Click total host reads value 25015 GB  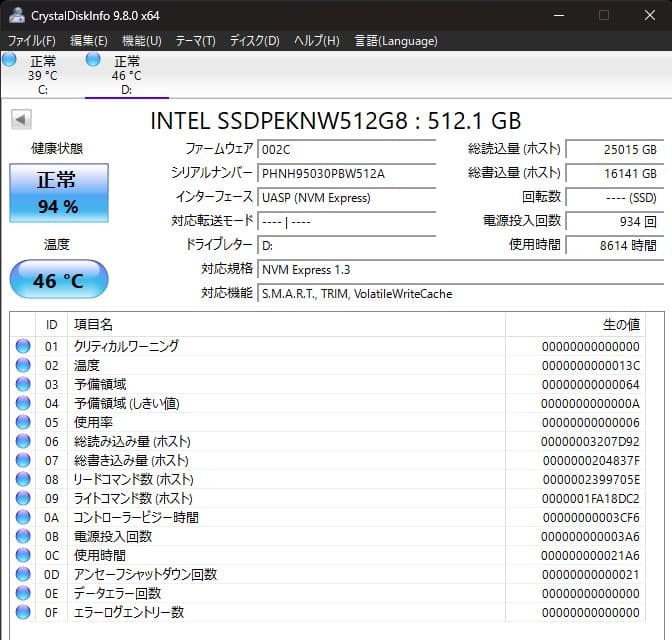pyautogui.click(x=615, y=150)
